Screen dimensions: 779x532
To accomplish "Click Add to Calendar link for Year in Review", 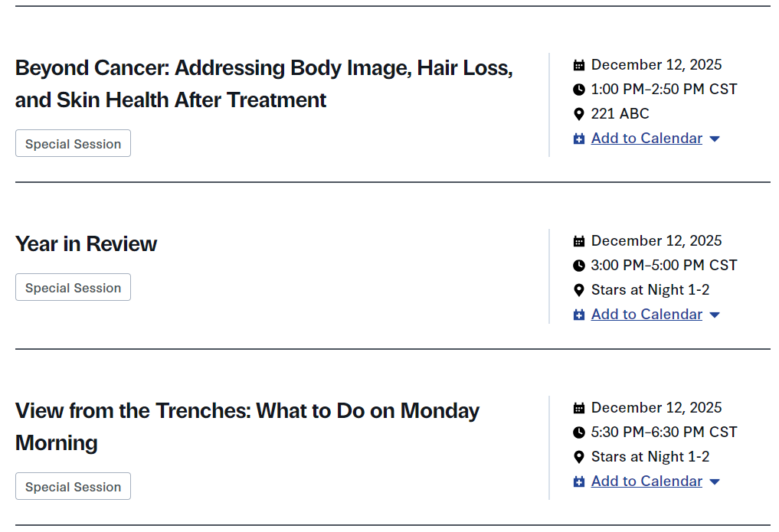I will [646, 315].
